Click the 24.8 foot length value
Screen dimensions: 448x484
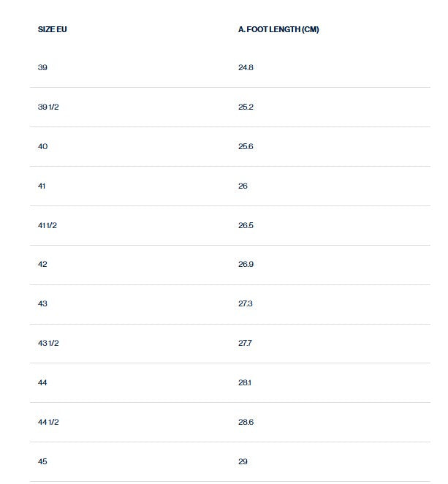pyautogui.click(x=246, y=67)
